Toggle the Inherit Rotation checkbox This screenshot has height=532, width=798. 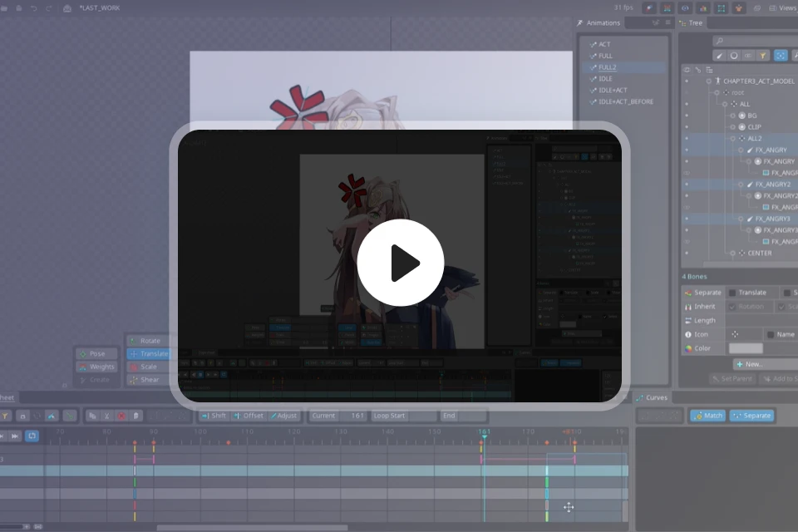click(x=732, y=307)
